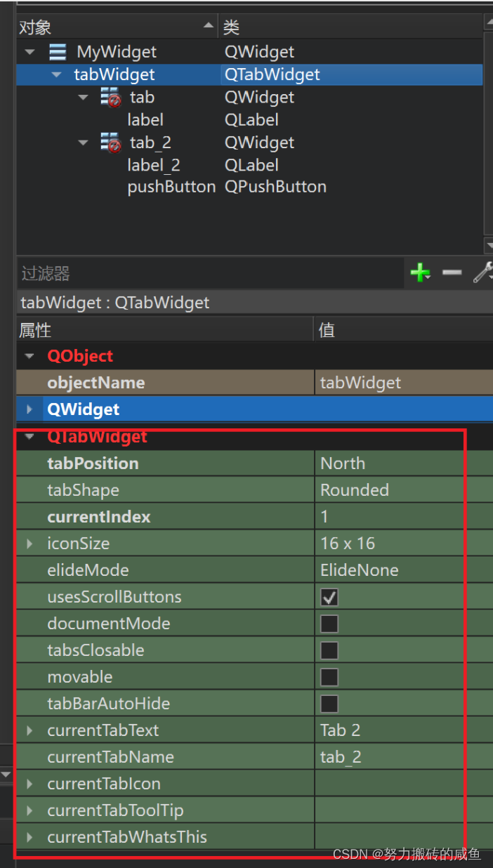This screenshot has height=868, width=493.
Task: Enable the documentMode checkbox
Action: point(329,624)
